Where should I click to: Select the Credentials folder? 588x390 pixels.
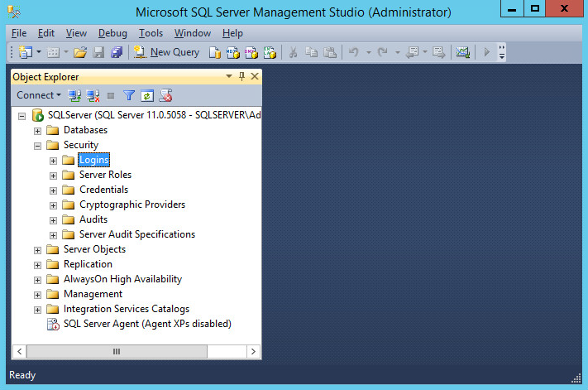(x=103, y=190)
